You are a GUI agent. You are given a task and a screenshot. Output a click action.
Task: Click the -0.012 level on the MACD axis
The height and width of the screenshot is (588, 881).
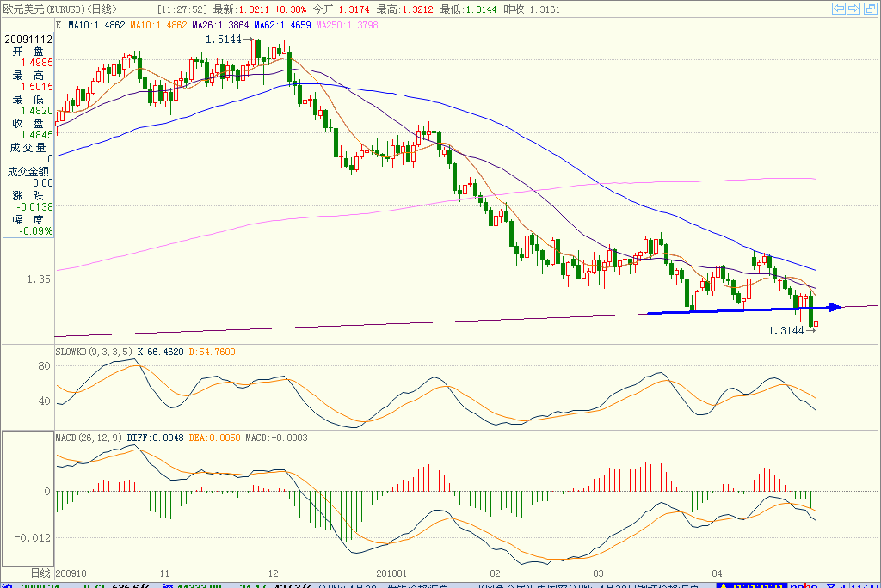[x=33, y=538]
